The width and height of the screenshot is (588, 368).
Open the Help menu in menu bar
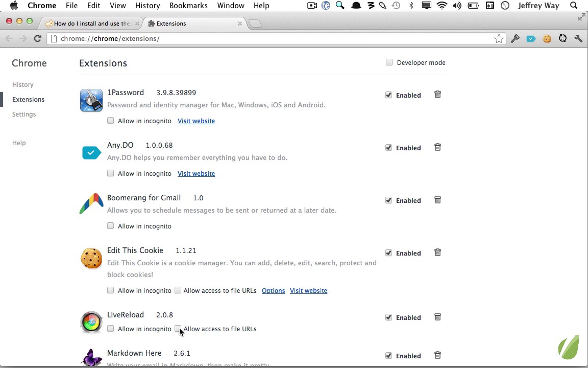pos(261,5)
